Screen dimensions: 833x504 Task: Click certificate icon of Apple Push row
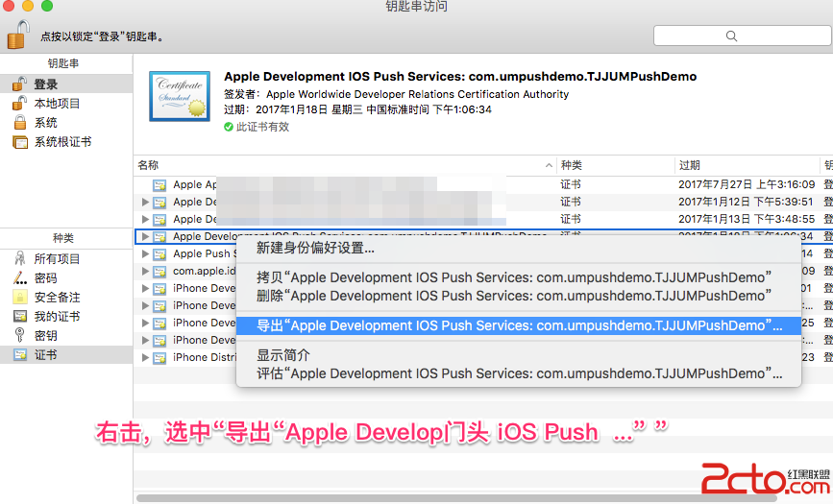coord(159,254)
